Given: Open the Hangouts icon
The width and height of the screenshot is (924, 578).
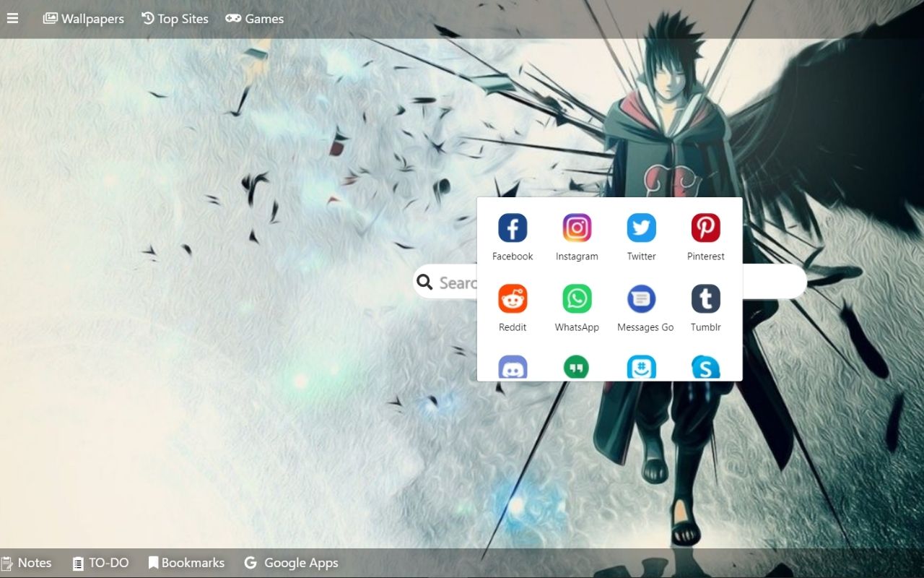Looking at the screenshot, I should point(577,367).
